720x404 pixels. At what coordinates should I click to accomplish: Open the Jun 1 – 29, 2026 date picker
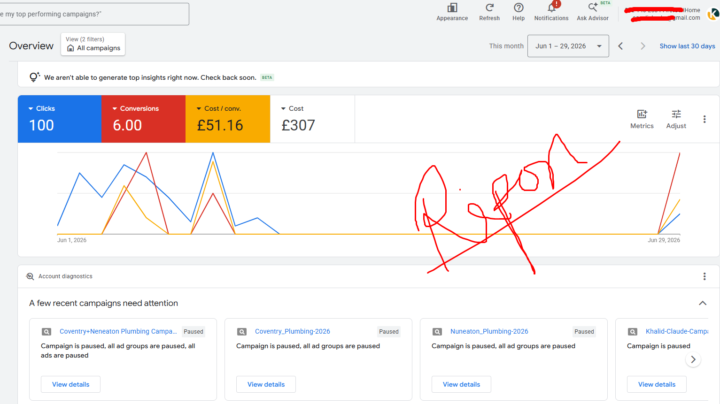(568, 46)
